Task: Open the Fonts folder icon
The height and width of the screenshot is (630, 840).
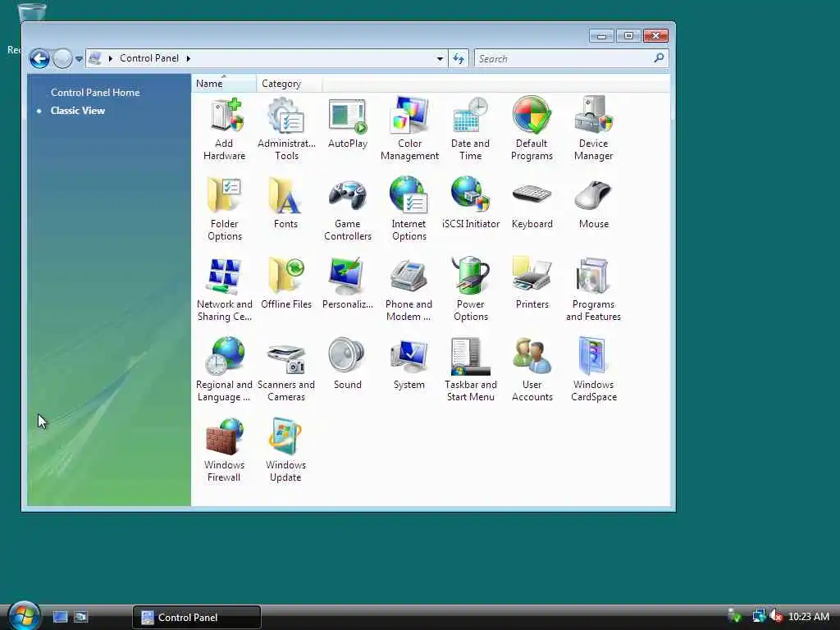Action: pyautogui.click(x=285, y=203)
